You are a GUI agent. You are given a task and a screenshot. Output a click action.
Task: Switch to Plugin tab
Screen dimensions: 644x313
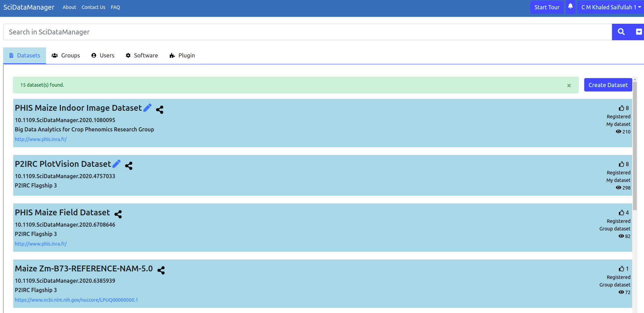[182, 55]
